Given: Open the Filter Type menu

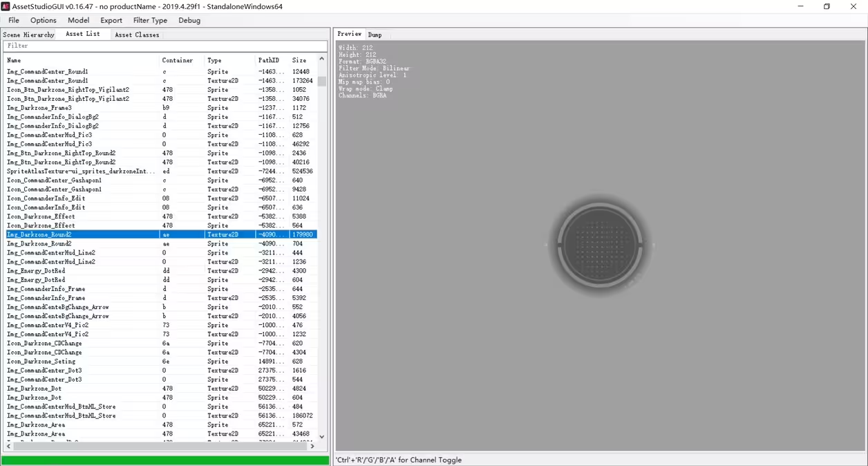Looking at the screenshot, I should [x=150, y=20].
